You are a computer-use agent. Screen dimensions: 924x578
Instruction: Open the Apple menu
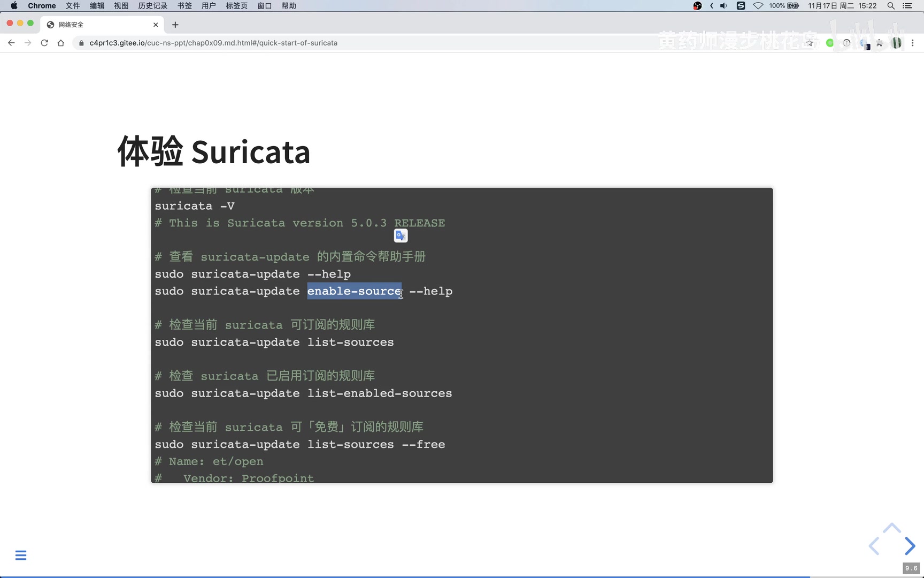pyautogui.click(x=14, y=6)
